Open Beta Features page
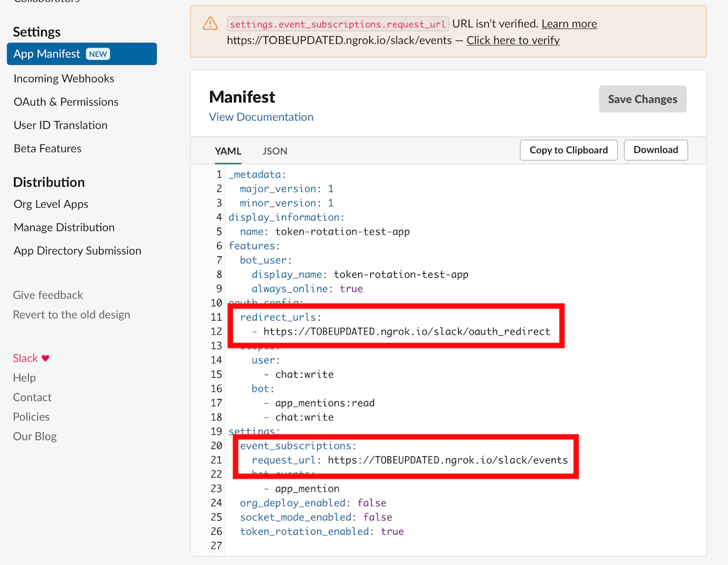Viewport: 728px width, 565px height. [47, 149]
